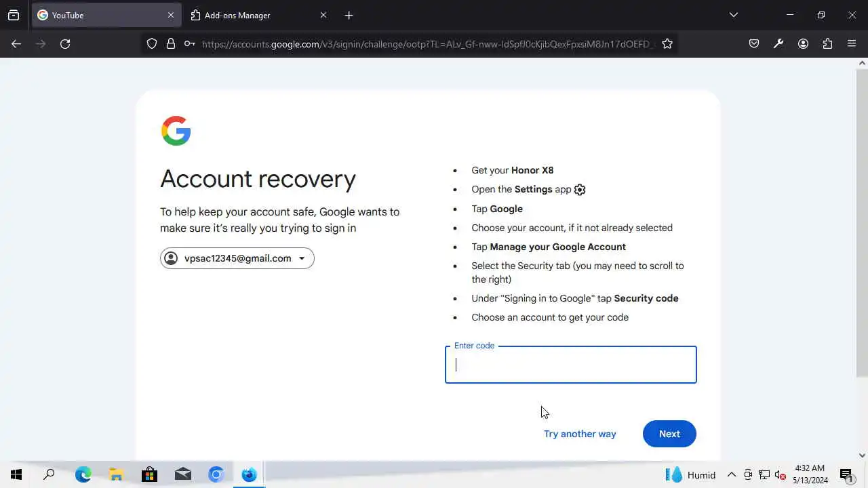868x488 pixels.
Task: Open the notification center icon
Action: 846,474
